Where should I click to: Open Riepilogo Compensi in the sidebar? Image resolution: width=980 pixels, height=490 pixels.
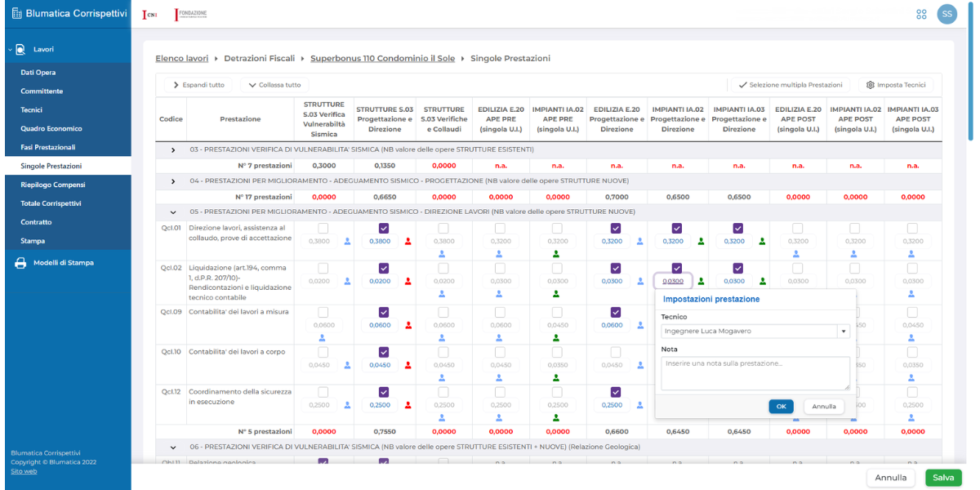52,185
